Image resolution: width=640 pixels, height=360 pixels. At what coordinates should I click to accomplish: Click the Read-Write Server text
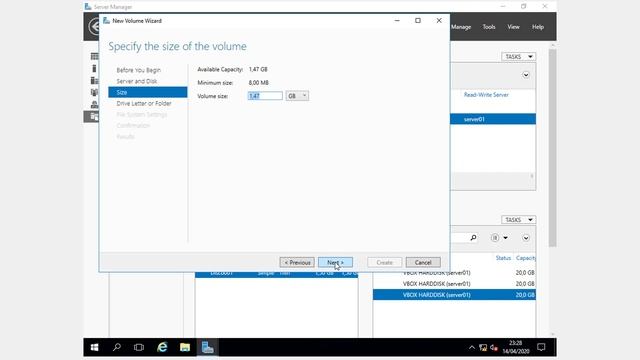pos(486,95)
